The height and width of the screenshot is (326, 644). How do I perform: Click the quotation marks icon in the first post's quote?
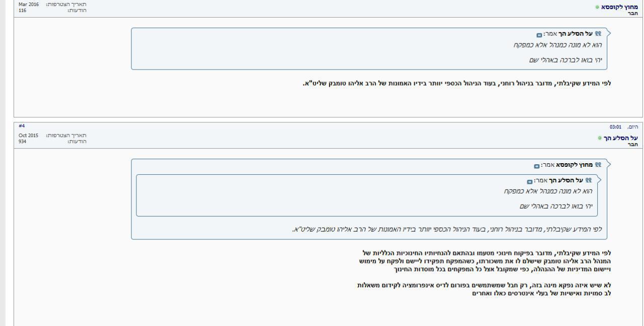tap(598, 34)
